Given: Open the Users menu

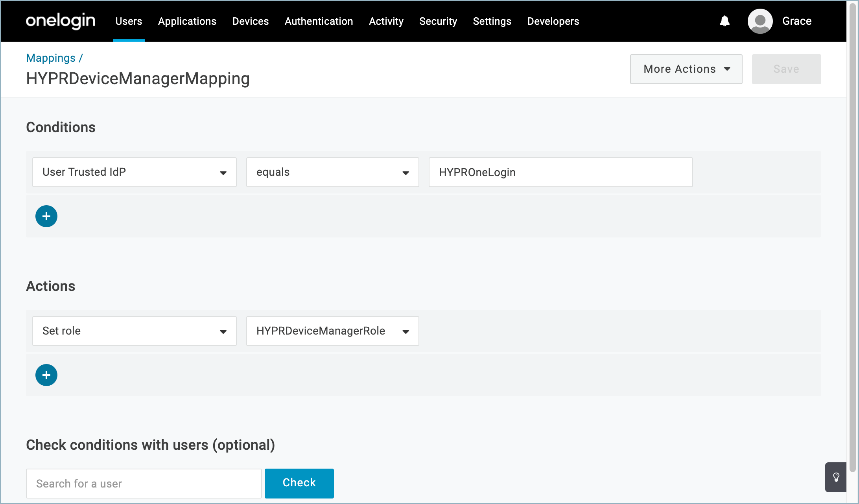Looking at the screenshot, I should click(129, 21).
